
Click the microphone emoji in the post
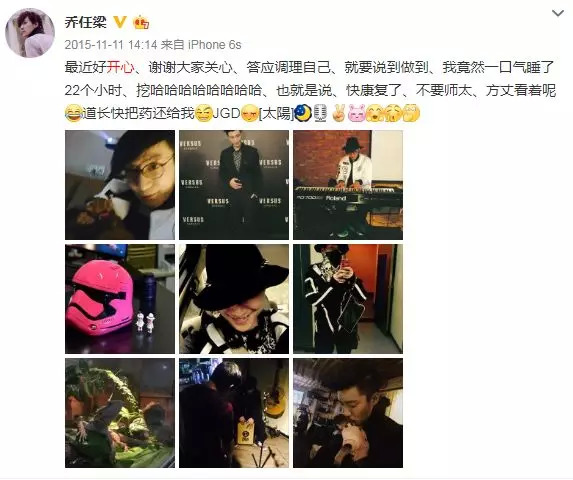point(320,113)
